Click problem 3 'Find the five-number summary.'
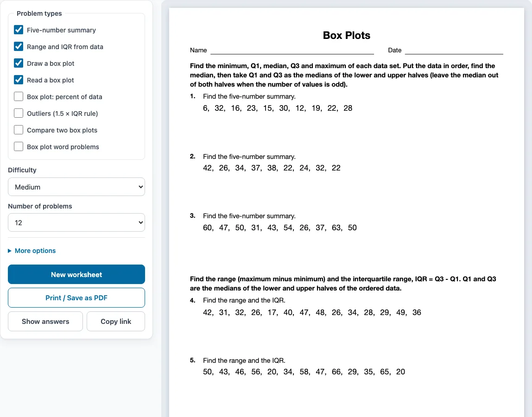 249,216
